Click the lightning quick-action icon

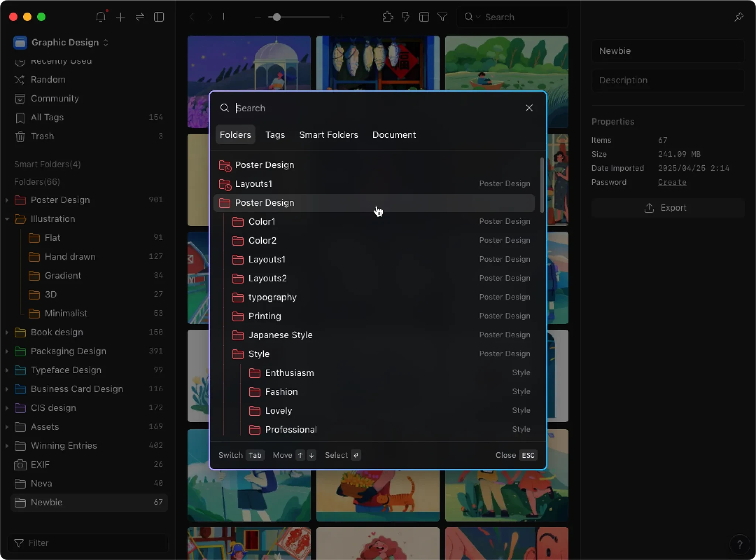click(x=406, y=17)
